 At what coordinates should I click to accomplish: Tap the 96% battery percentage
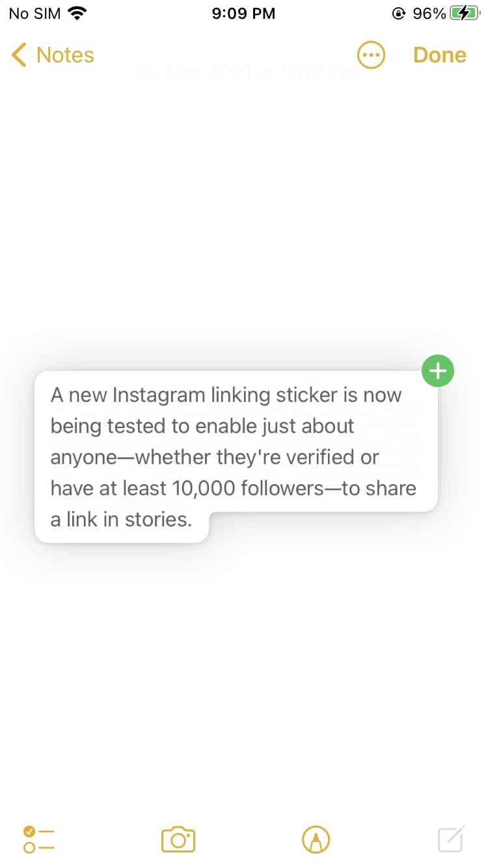429,13
